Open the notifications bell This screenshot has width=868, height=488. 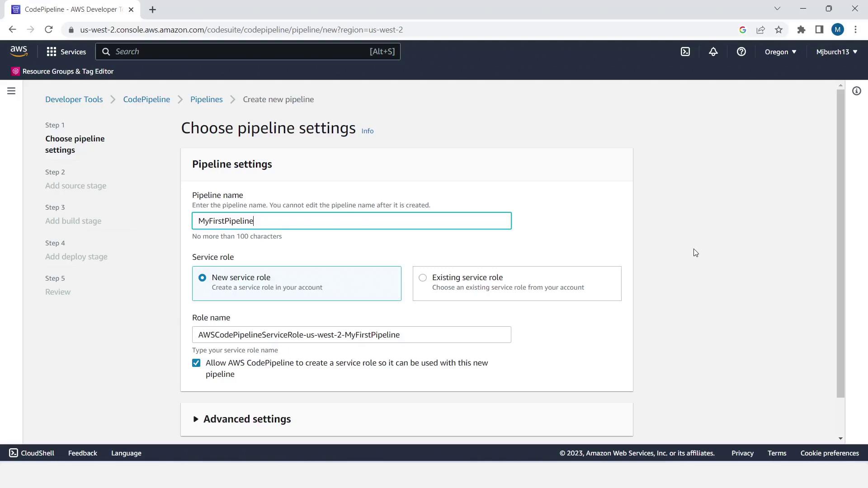(x=713, y=52)
